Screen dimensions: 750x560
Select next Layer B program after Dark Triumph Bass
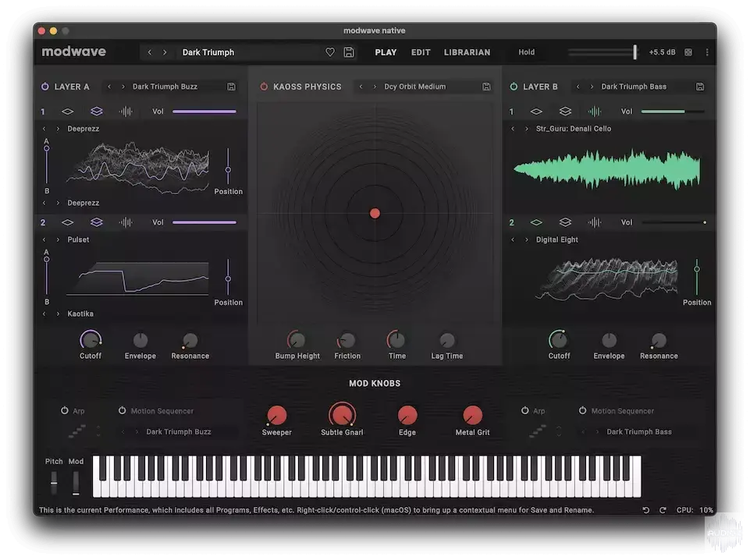tap(592, 87)
